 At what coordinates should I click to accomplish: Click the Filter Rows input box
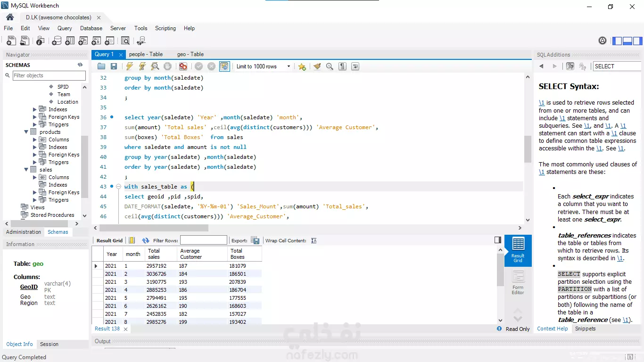[204, 240]
